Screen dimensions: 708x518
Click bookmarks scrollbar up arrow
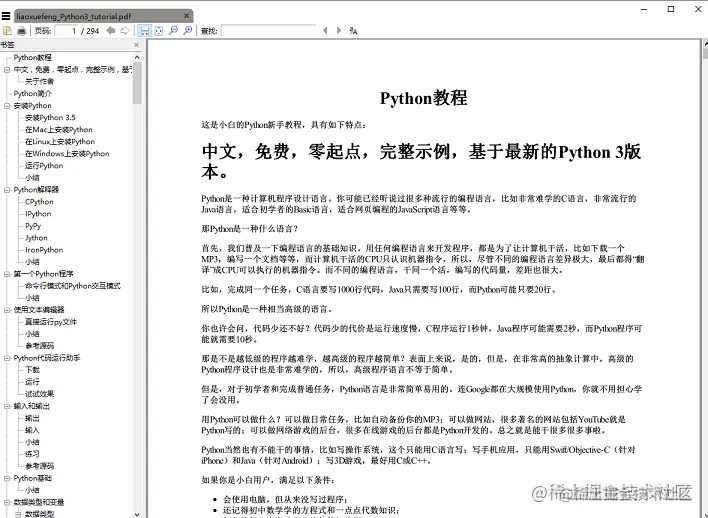(x=137, y=57)
